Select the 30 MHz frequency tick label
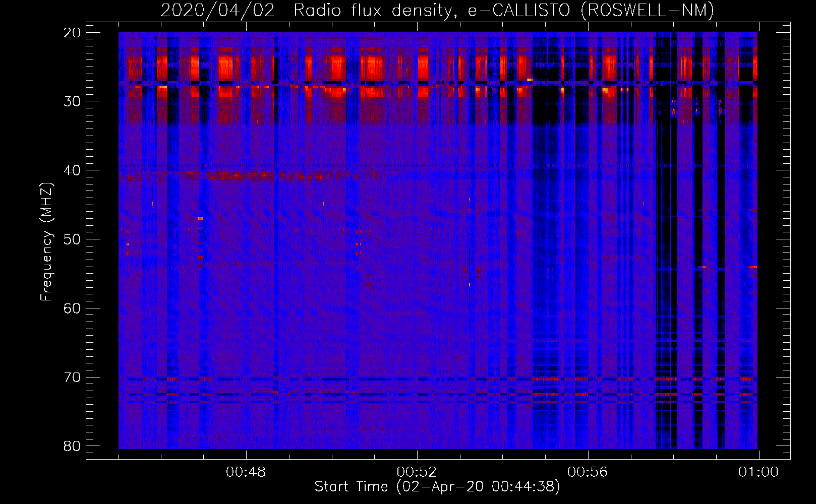The width and height of the screenshot is (816, 504). coord(73,101)
